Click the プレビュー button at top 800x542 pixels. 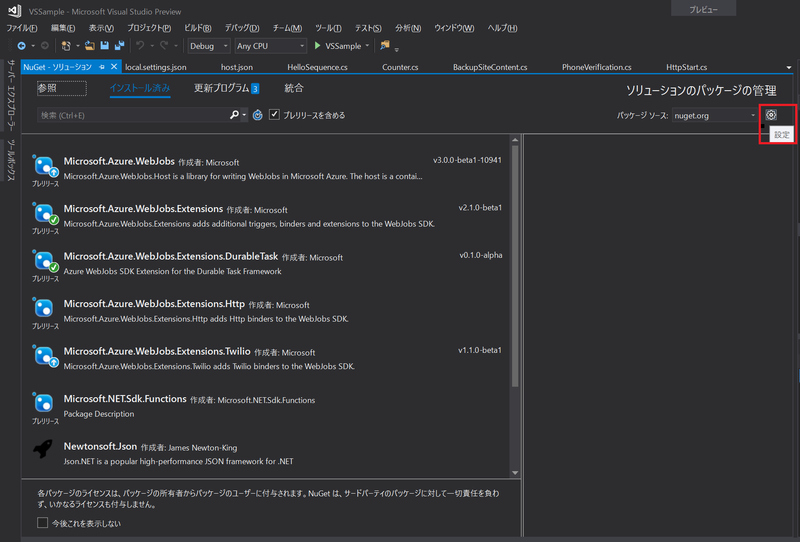coord(704,9)
